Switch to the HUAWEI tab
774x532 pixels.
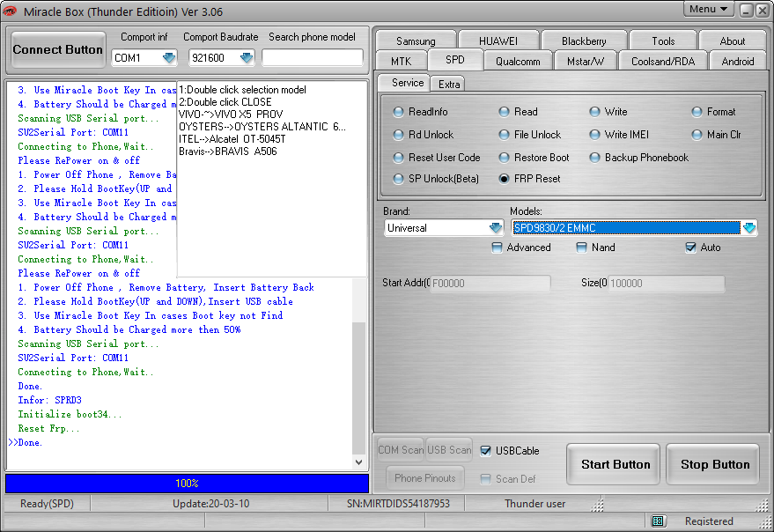click(498, 41)
